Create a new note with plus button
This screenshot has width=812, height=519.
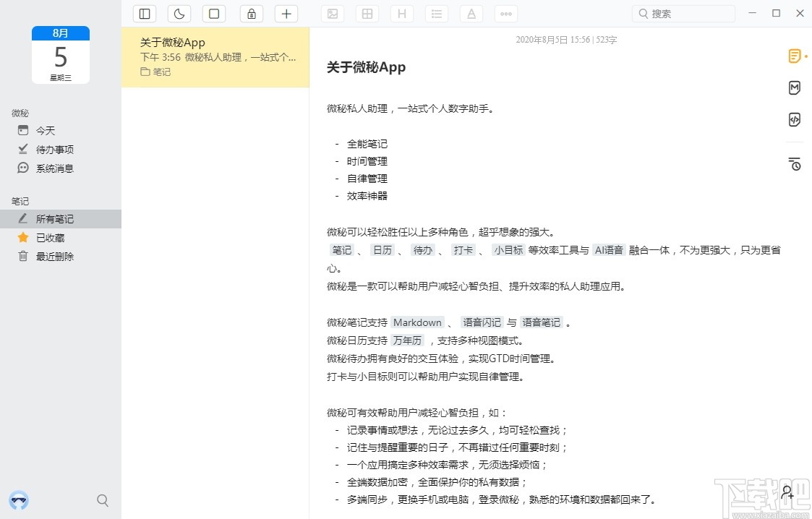pyautogui.click(x=286, y=14)
